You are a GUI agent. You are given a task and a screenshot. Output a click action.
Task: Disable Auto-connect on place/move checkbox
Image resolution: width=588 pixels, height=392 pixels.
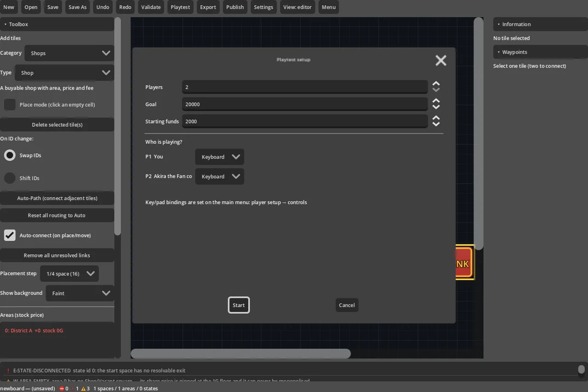coord(10,235)
